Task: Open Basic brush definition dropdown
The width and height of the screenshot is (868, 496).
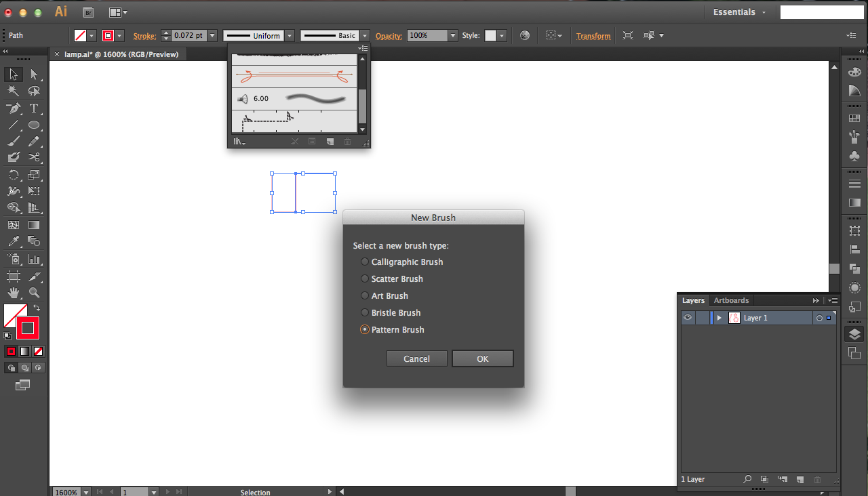Action: tap(365, 35)
